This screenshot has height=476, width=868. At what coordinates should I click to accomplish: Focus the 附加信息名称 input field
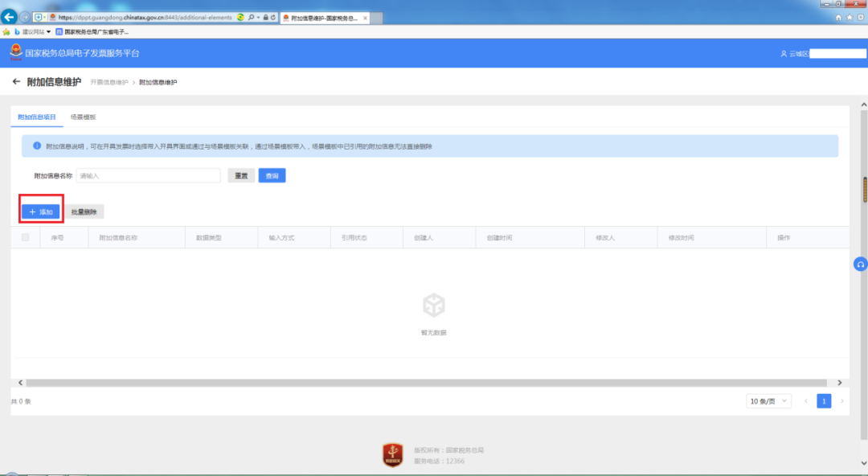click(149, 175)
